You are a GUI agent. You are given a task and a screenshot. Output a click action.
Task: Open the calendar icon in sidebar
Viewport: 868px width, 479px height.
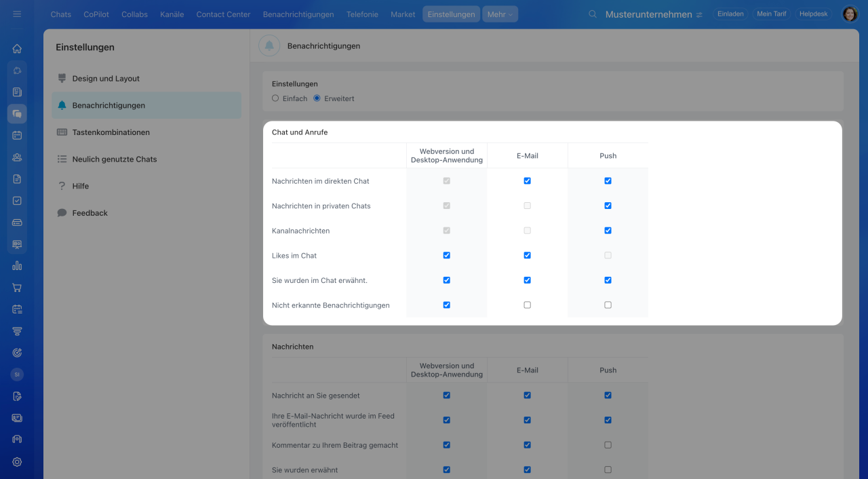[x=17, y=135]
